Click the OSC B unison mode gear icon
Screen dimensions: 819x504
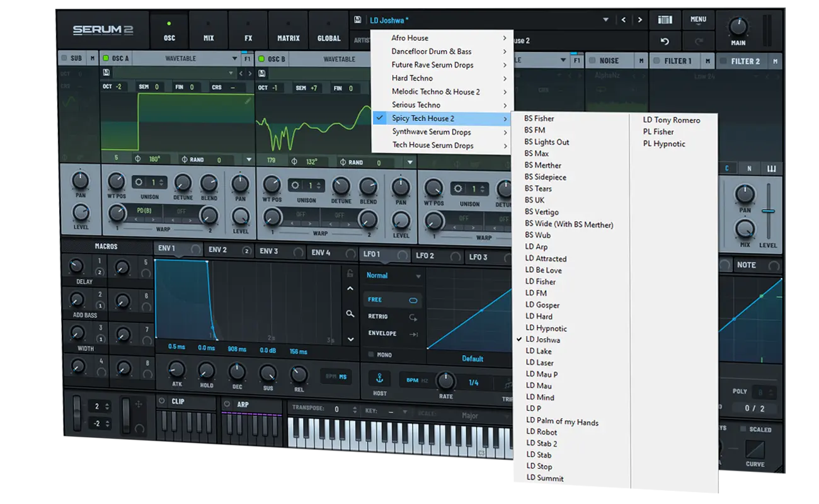[297, 186]
